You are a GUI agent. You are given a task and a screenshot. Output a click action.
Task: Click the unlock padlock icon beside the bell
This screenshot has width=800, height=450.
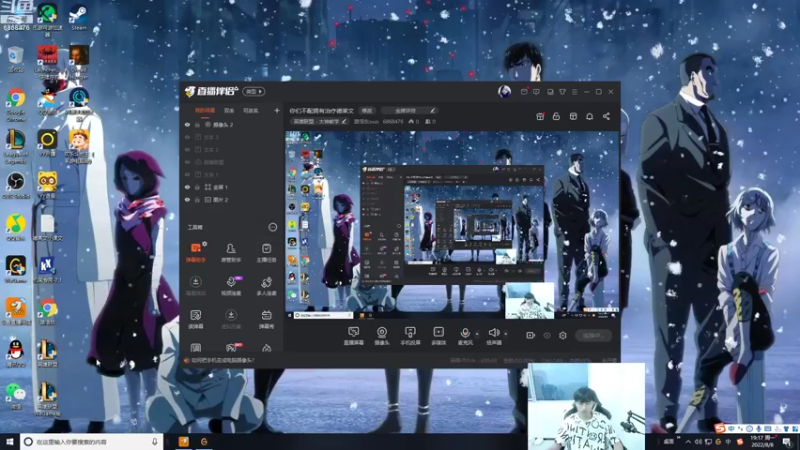[556, 116]
